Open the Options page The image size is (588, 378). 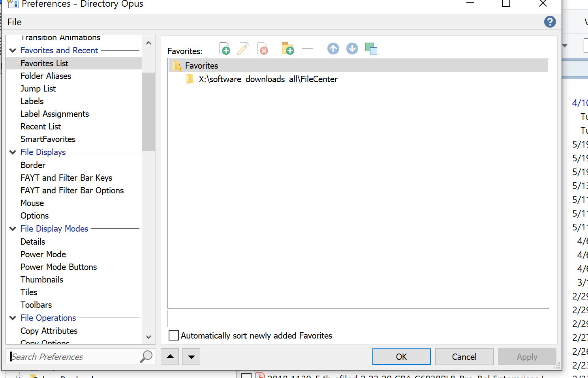[x=34, y=215]
